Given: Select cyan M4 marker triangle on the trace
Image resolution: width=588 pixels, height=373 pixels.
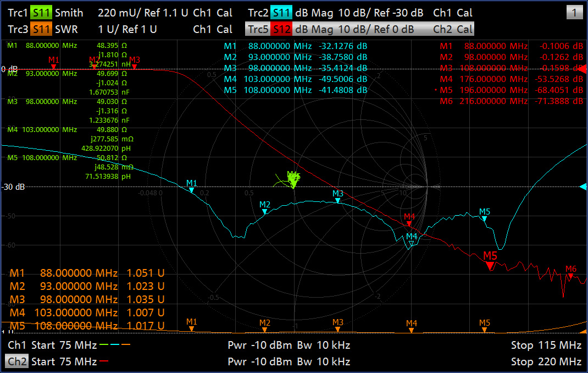Looking at the screenshot, I should [x=412, y=244].
